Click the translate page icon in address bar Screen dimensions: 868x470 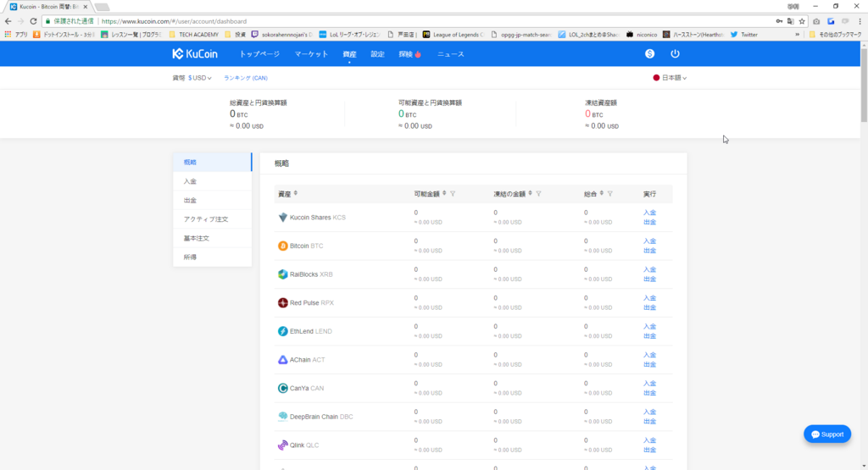pyautogui.click(x=791, y=21)
